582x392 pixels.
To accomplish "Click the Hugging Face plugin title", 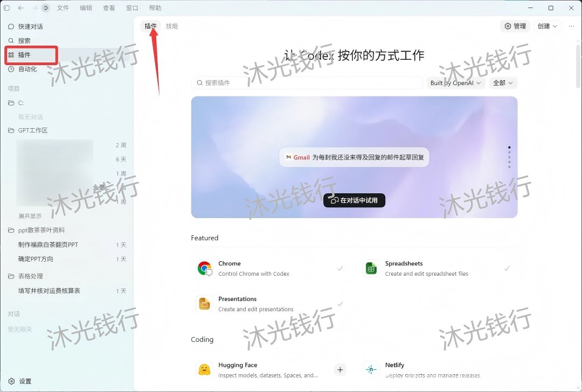I will click(x=238, y=365).
